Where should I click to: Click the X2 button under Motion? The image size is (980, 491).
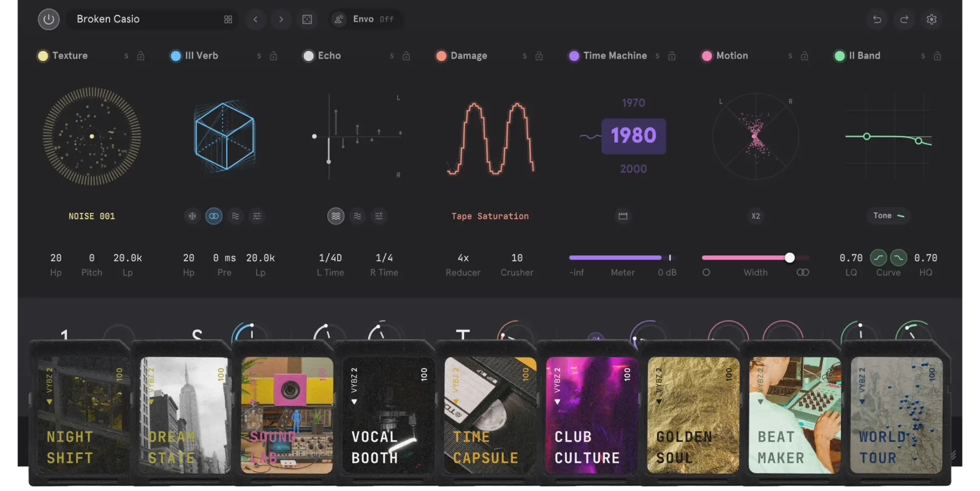click(756, 216)
